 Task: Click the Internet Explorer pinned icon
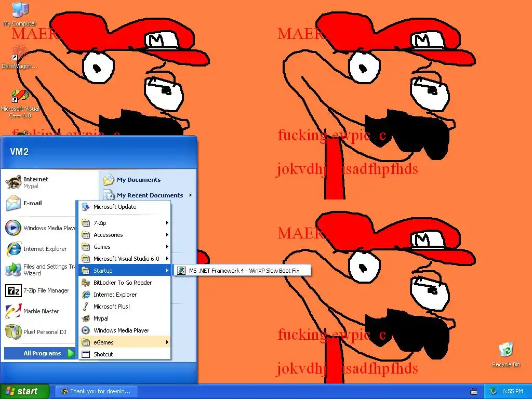pos(13,249)
